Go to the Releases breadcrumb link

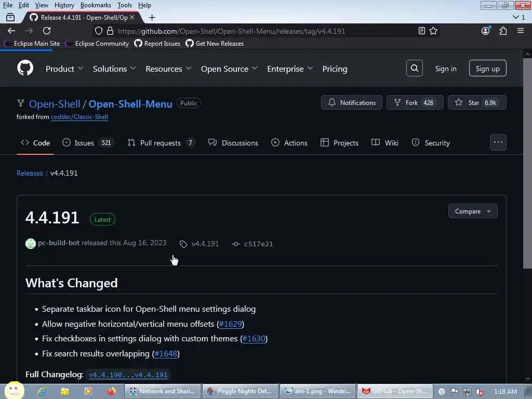coord(30,173)
